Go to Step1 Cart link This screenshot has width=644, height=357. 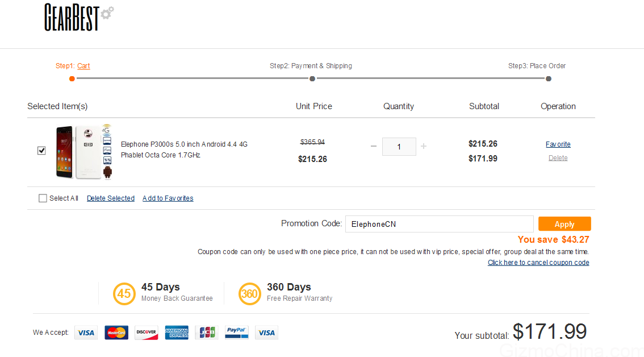coord(83,66)
